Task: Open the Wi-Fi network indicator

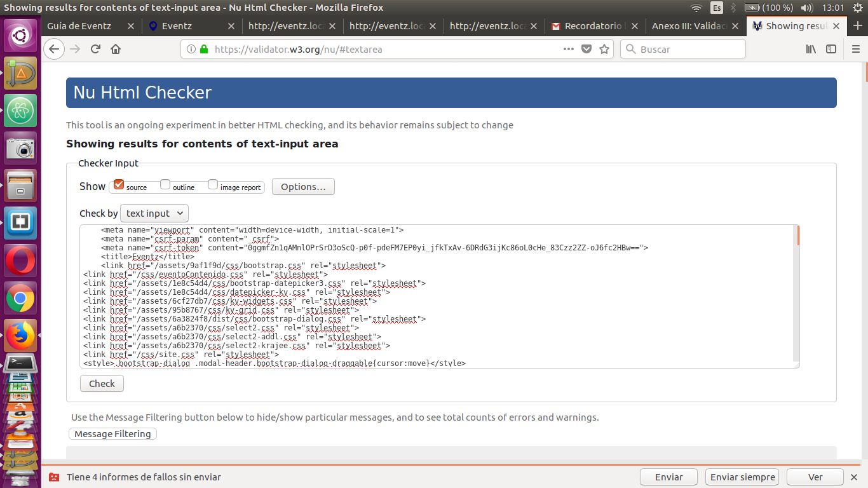Action: (x=696, y=8)
